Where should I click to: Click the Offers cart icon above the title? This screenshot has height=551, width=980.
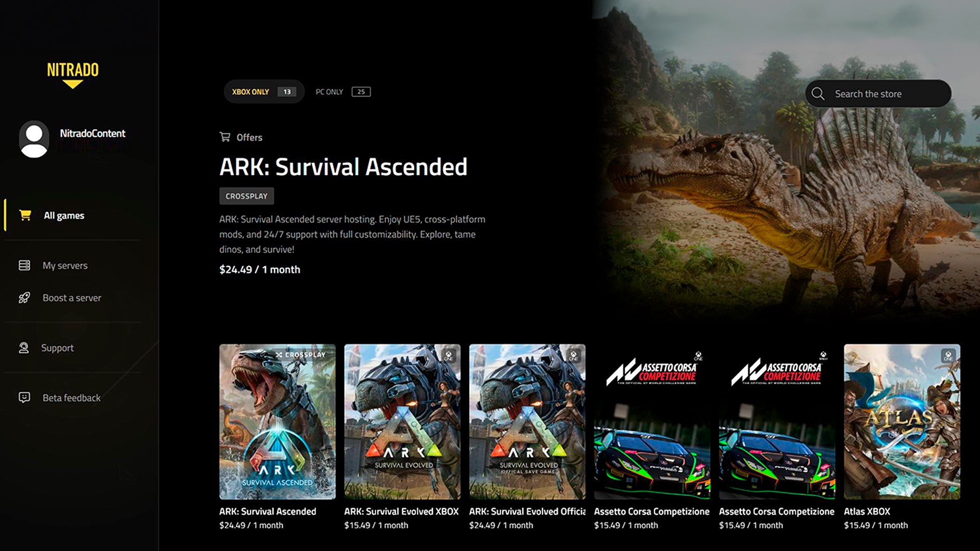pos(225,137)
